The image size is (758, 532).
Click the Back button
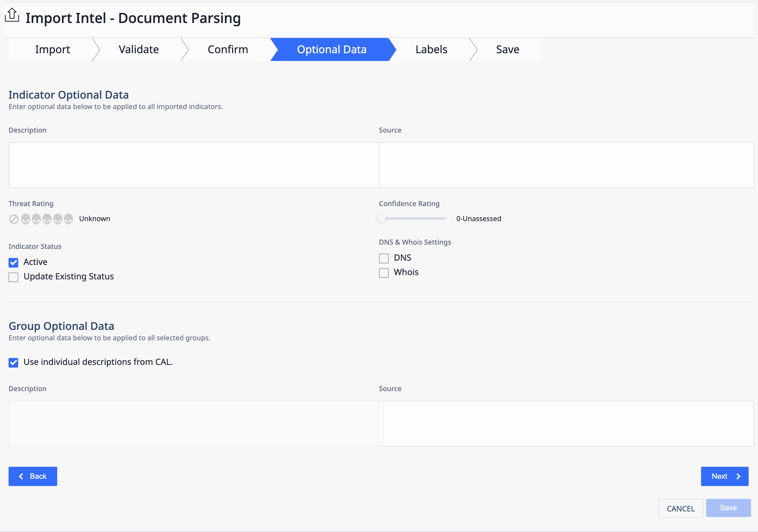pos(33,476)
